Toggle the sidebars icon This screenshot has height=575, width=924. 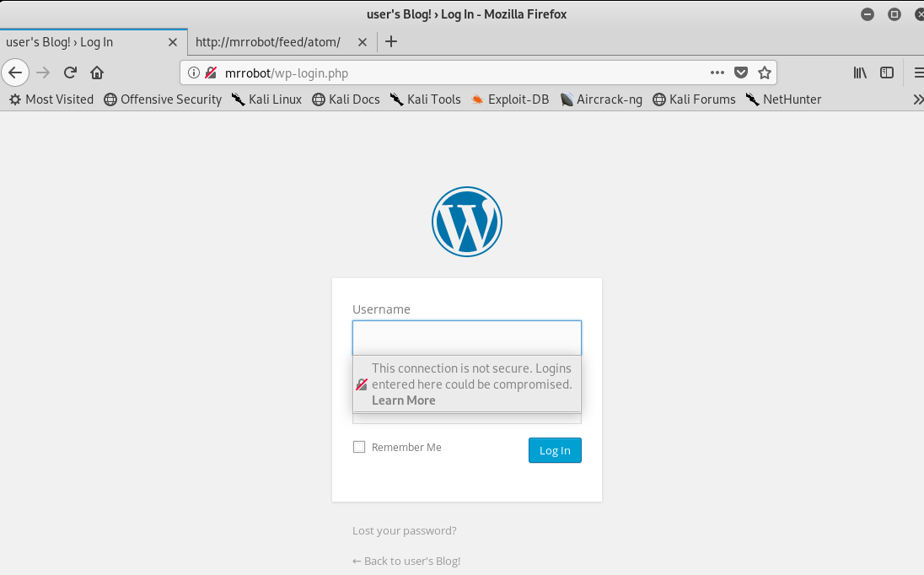pyautogui.click(x=887, y=73)
